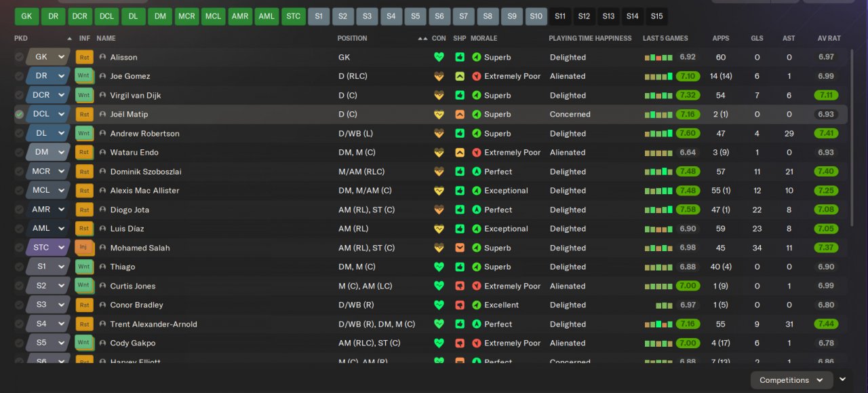The height and width of the screenshot is (393, 868).
Task: Click the Rst info badge for Alisson
Action: pos(84,57)
